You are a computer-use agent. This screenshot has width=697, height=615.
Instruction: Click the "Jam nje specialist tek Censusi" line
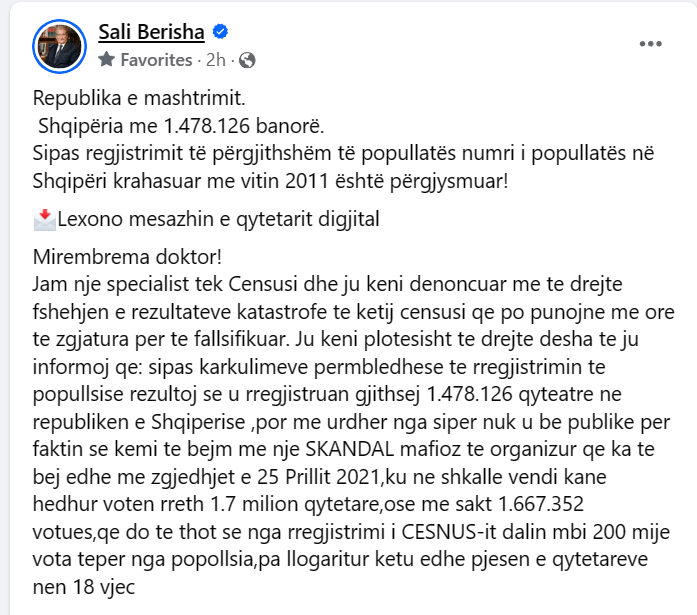click(x=160, y=284)
